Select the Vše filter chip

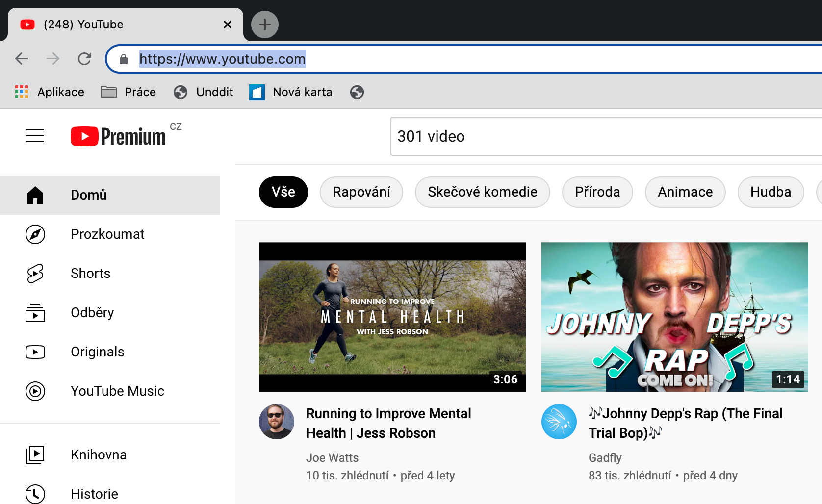point(283,192)
